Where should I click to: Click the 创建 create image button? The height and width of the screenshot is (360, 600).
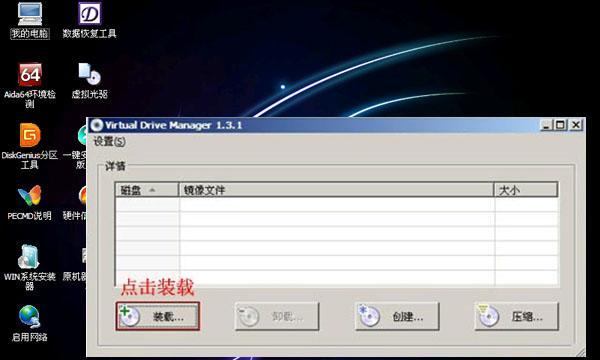396,316
